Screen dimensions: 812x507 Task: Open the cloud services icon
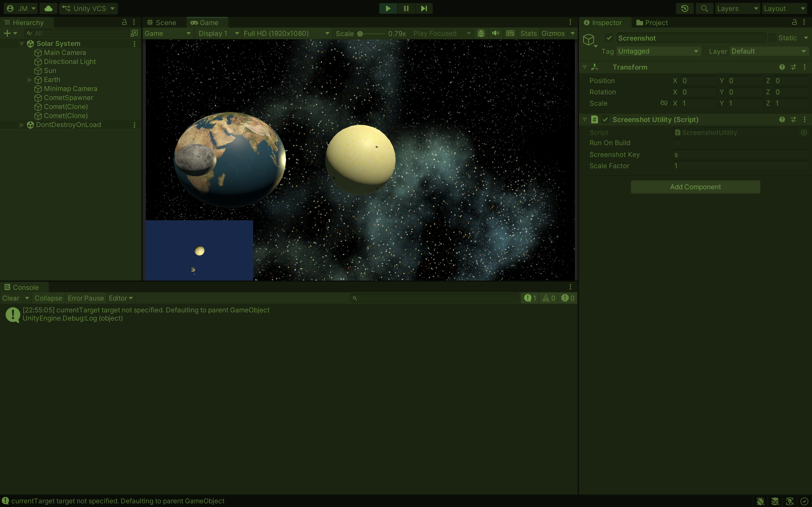(48, 8)
